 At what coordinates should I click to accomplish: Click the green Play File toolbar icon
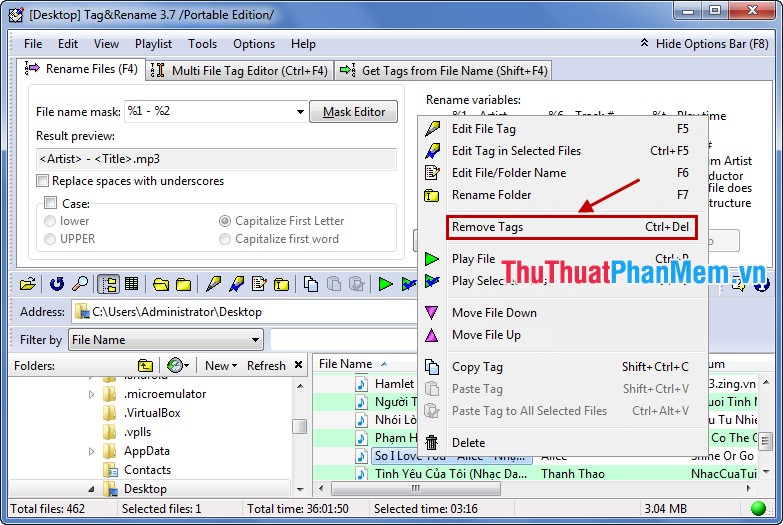pos(385,284)
